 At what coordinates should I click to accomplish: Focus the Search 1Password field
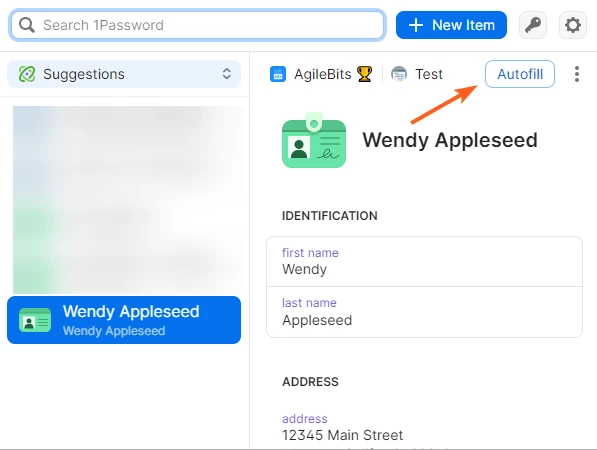(x=197, y=25)
